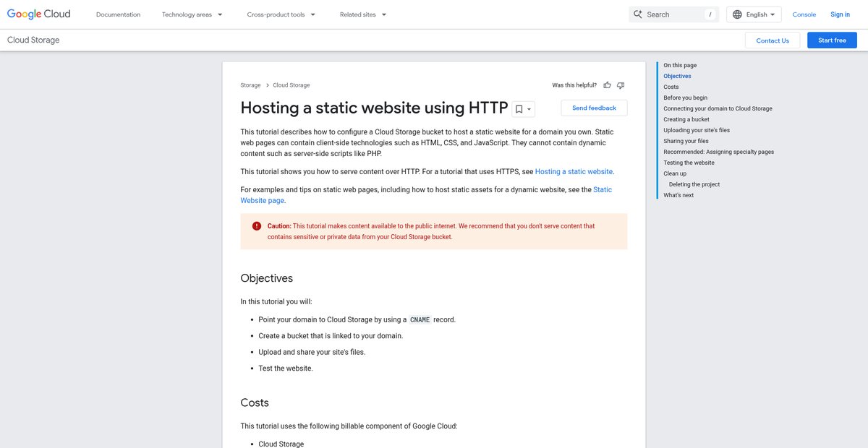Click the thumbs down not helpful icon

pyautogui.click(x=621, y=85)
